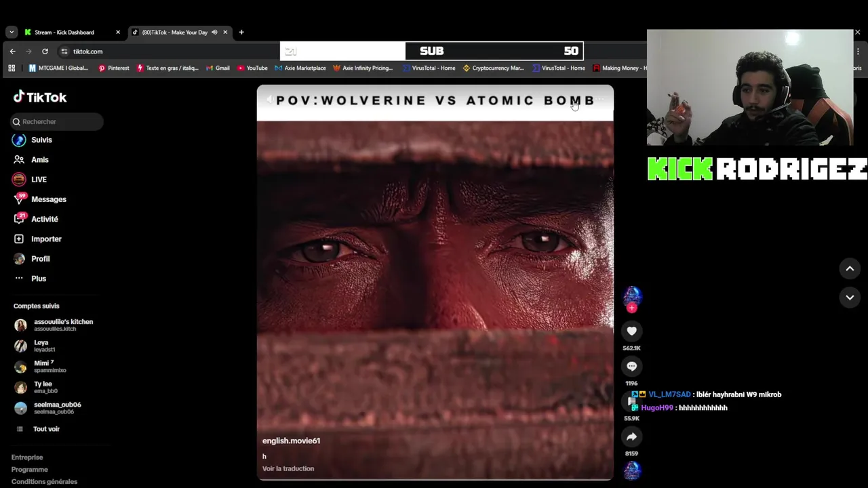
Task: Focus the Rechercher search field
Action: [x=58, y=121]
